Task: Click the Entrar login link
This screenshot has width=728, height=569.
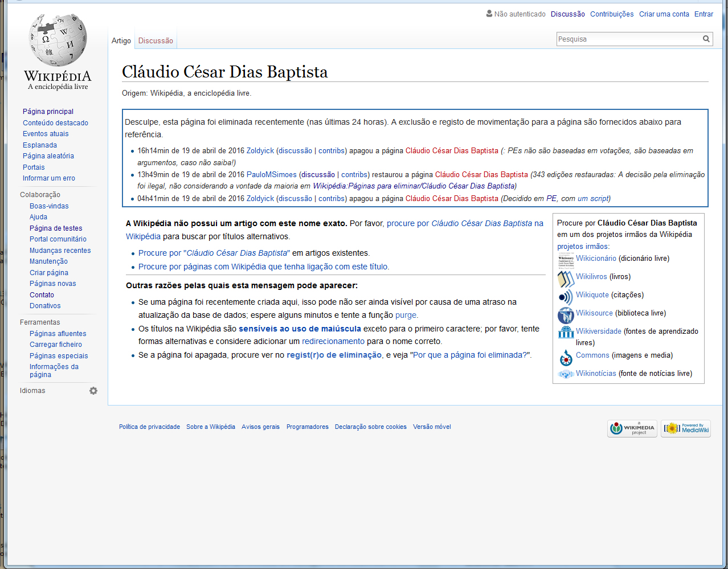Action: [704, 14]
